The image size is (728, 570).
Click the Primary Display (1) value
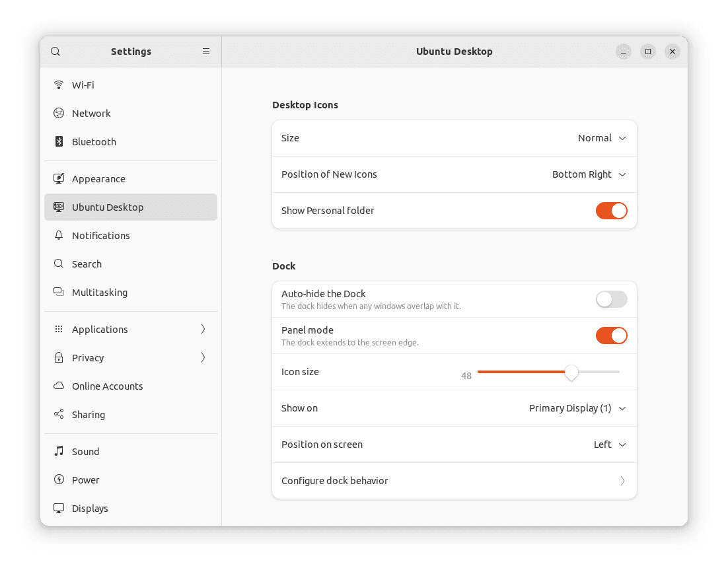[570, 408]
